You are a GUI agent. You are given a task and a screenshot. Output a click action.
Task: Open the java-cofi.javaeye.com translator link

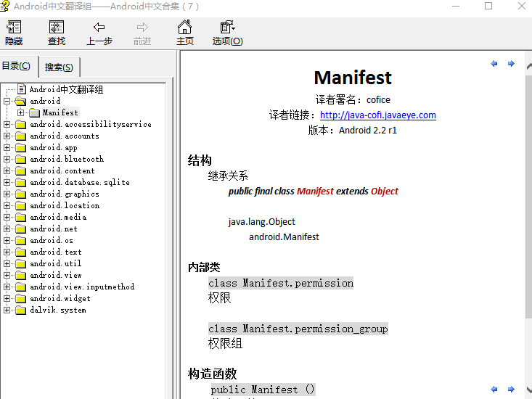click(x=377, y=115)
